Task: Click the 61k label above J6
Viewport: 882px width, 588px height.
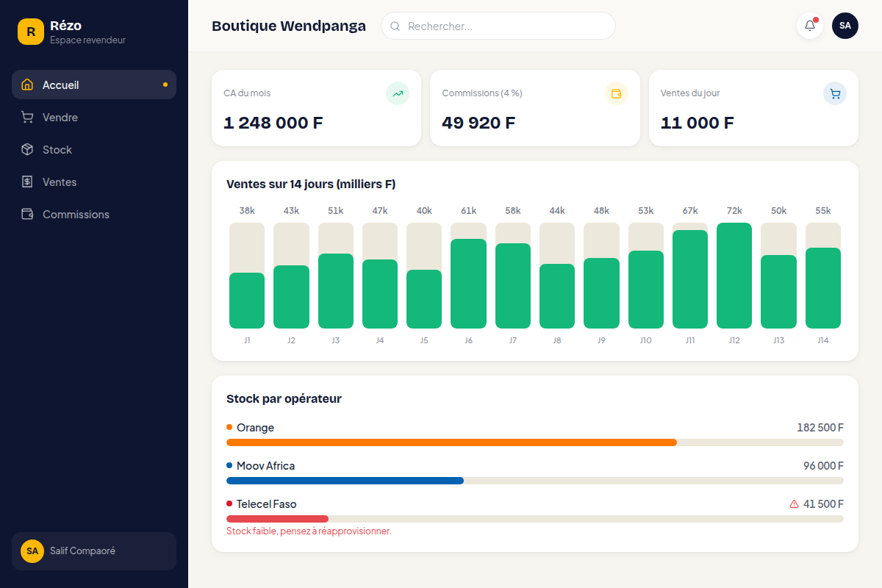Action: 468,211
